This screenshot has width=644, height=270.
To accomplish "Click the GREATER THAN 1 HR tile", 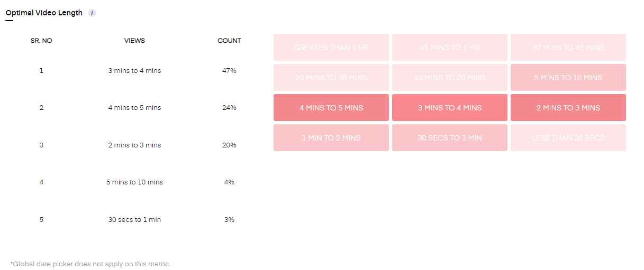I will click(x=331, y=48).
